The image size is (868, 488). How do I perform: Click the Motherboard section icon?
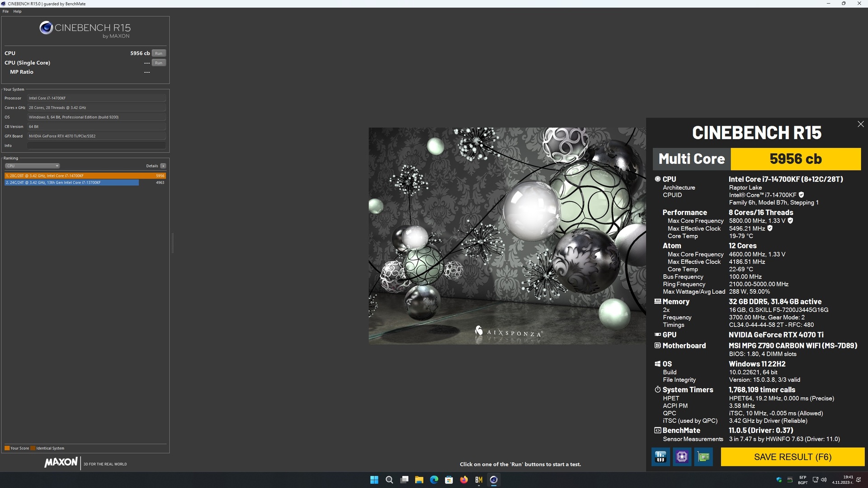click(657, 346)
